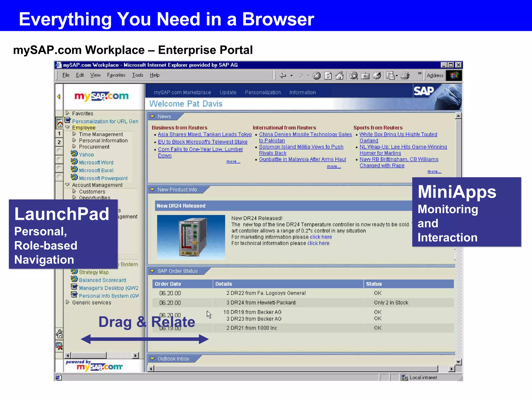Image resolution: width=532 pixels, height=399 pixels.
Task: Click the Yahoo globe shortcut icon
Action: coord(74,154)
